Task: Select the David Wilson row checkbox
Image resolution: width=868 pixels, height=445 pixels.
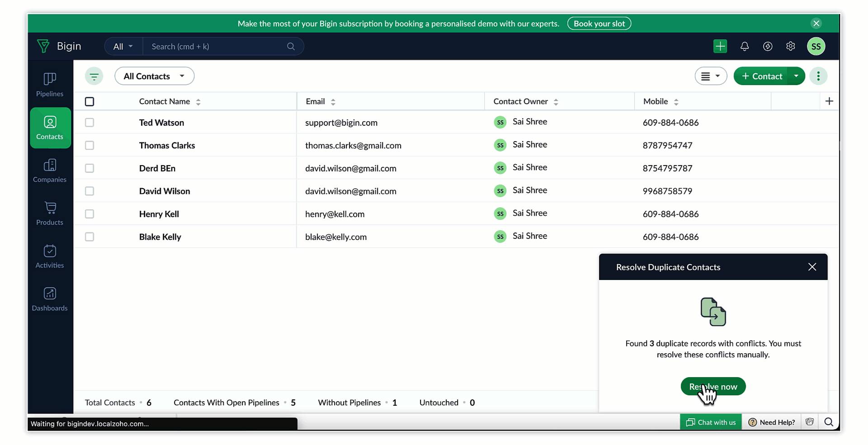Action: coord(90,191)
